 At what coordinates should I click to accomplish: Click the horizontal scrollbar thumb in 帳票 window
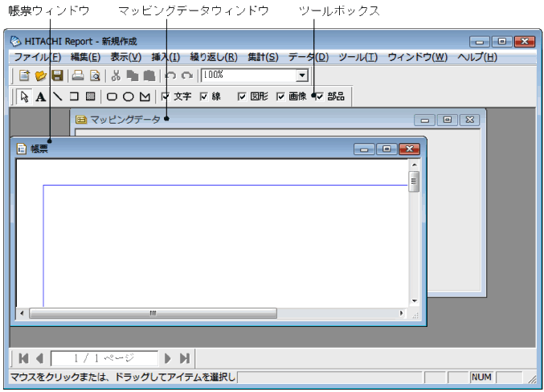coord(153,313)
